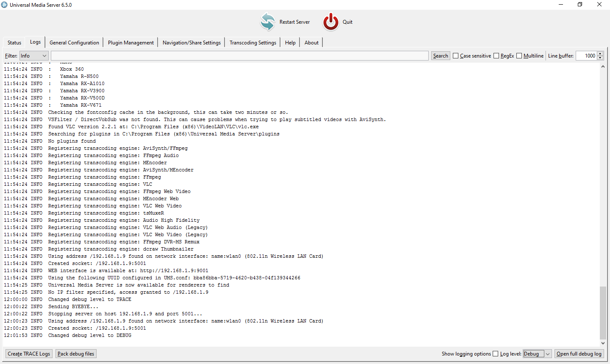Image resolution: width=610 pixels, height=364 pixels.
Task: Click the log scrollbar up arrow
Action: (603, 66)
